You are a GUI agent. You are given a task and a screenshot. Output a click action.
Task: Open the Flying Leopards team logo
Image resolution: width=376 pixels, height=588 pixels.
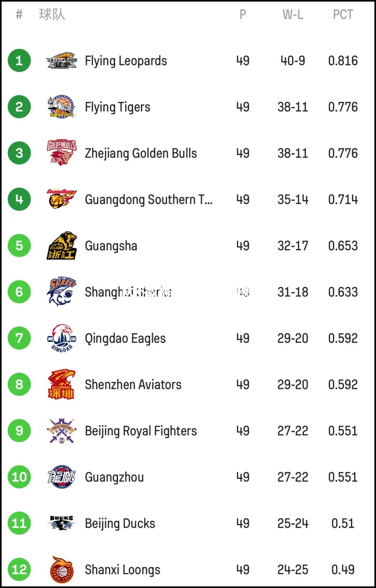click(62, 61)
